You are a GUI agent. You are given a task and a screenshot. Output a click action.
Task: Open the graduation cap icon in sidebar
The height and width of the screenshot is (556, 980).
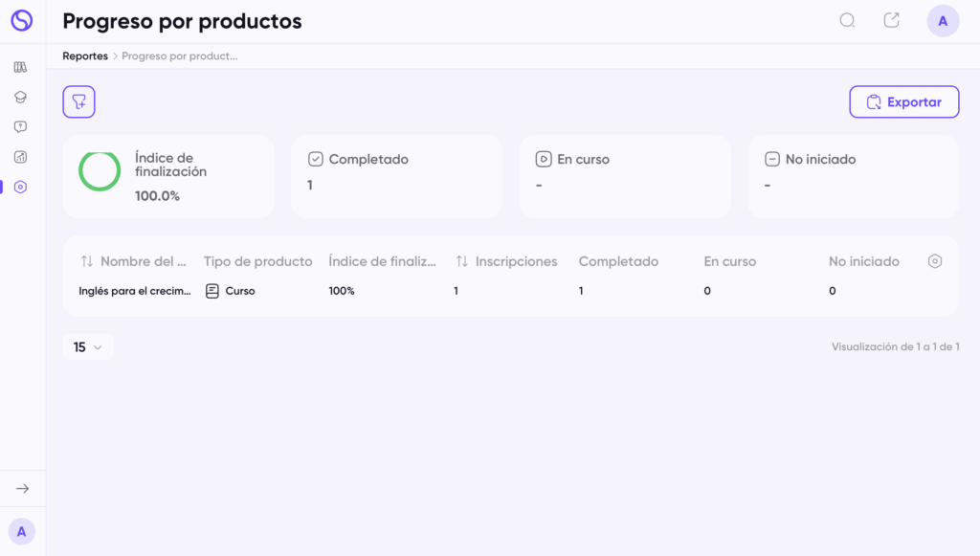[x=21, y=97]
